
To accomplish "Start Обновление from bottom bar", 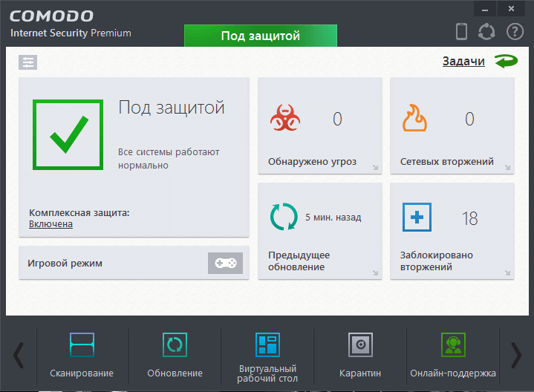I will coord(175,356).
